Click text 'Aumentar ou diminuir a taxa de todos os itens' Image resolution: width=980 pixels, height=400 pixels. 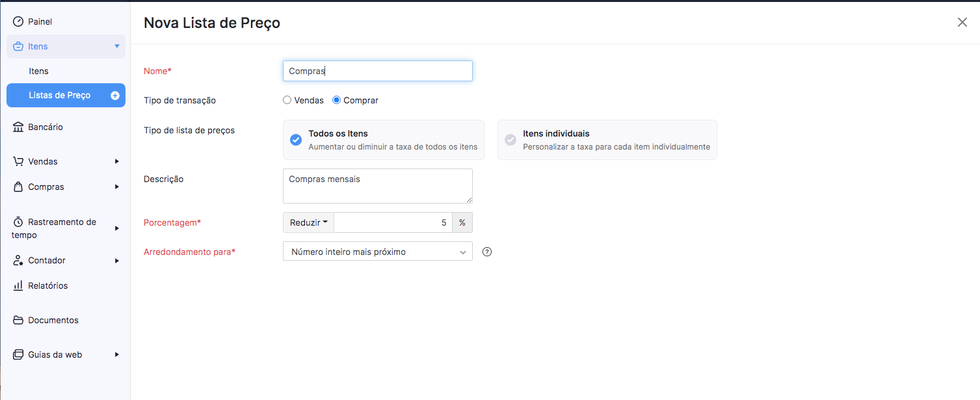[393, 147]
